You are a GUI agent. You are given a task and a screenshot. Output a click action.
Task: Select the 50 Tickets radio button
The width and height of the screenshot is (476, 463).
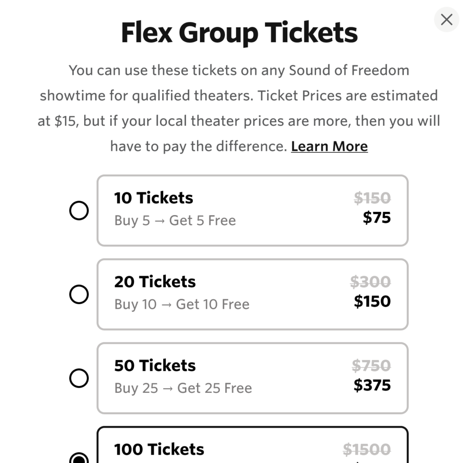click(x=79, y=378)
